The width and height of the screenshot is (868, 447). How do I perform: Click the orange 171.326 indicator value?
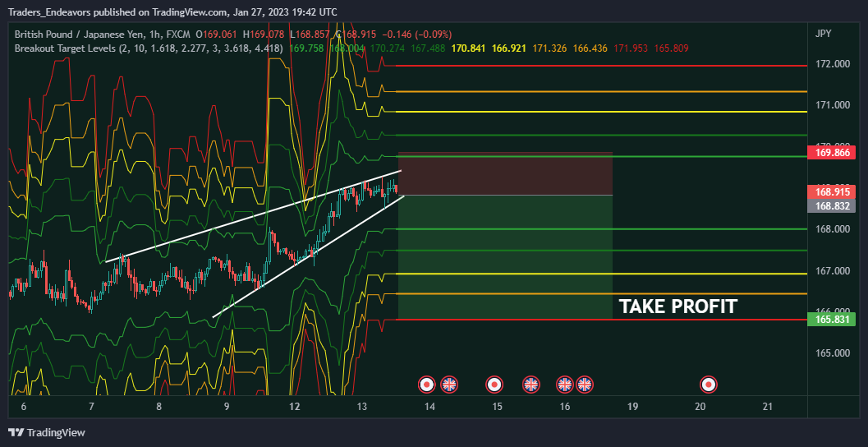pos(549,48)
